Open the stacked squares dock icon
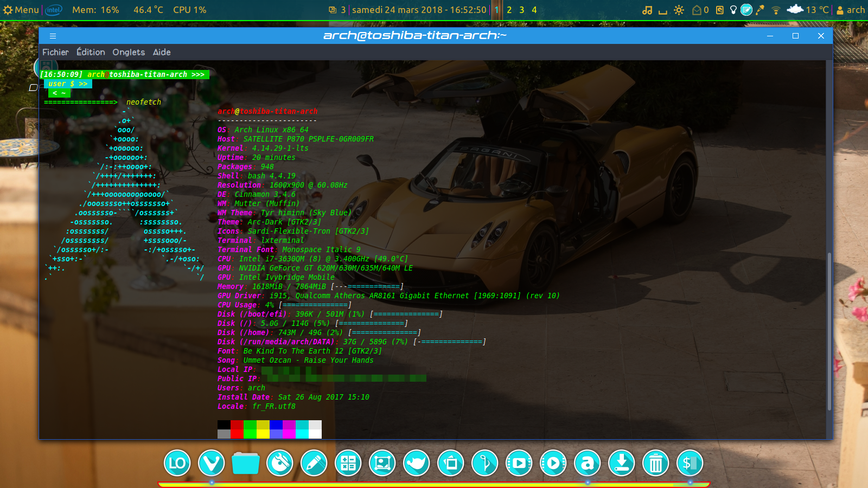The width and height of the screenshot is (868, 488). (451, 463)
